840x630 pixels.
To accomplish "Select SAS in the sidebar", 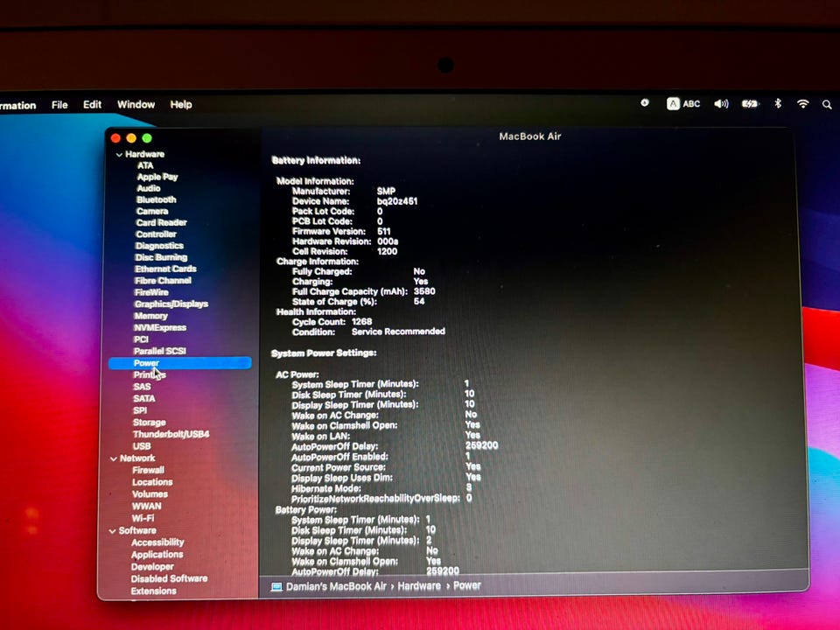I will [x=142, y=387].
